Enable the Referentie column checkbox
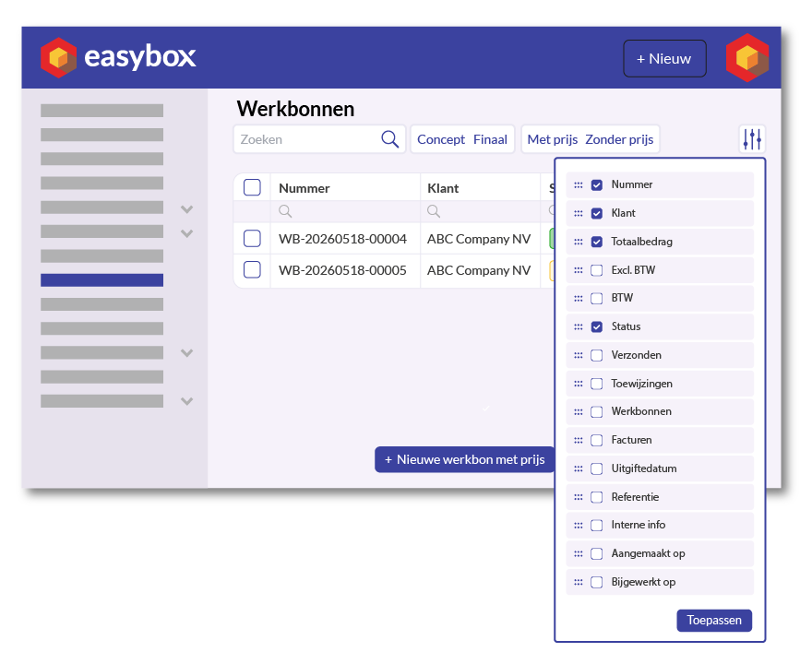The height and width of the screenshot is (664, 812). click(597, 497)
